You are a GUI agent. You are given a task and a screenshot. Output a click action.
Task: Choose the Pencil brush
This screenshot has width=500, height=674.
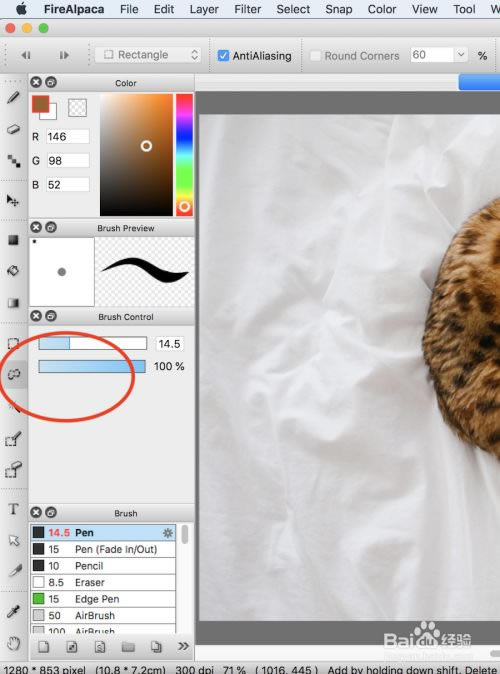point(103,566)
